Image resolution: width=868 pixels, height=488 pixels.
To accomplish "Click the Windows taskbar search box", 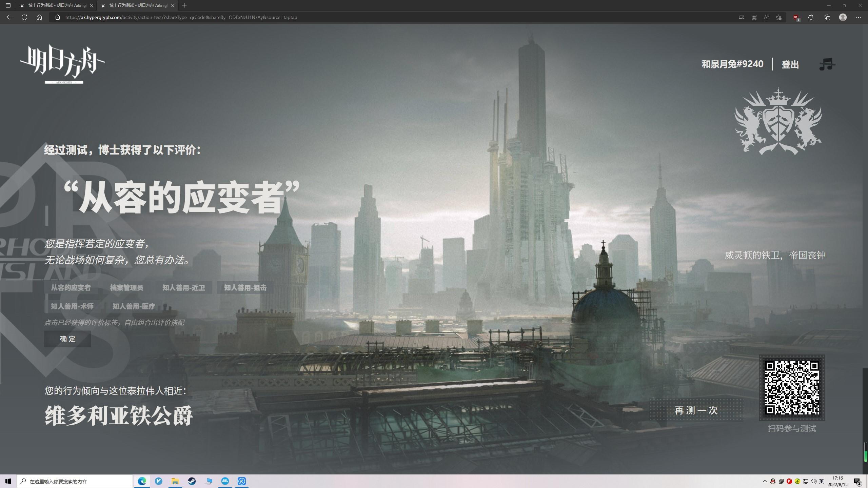I will coord(75,481).
